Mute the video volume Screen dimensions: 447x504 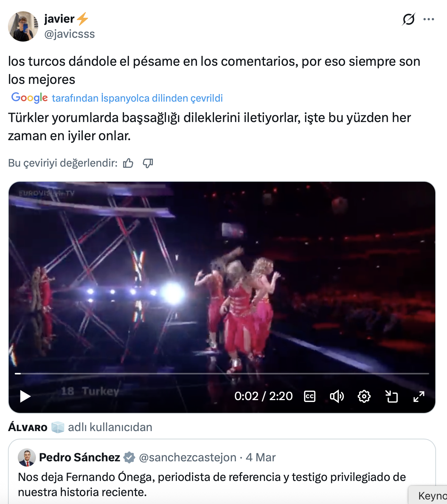337,396
